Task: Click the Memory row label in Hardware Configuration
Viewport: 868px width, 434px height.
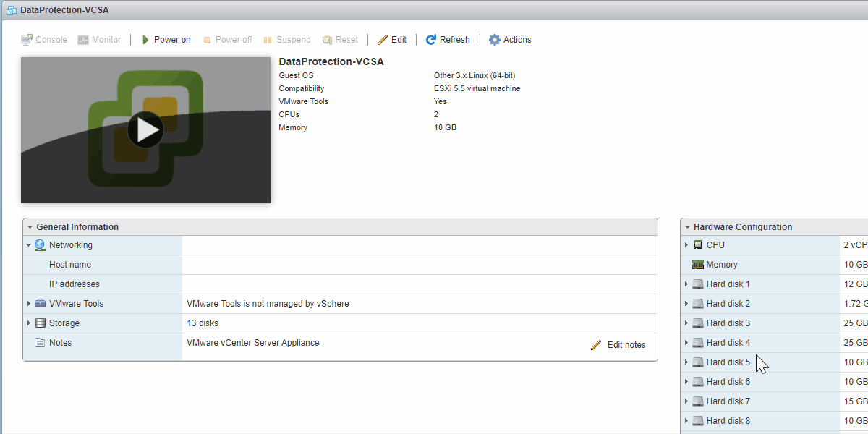Action: pos(722,265)
